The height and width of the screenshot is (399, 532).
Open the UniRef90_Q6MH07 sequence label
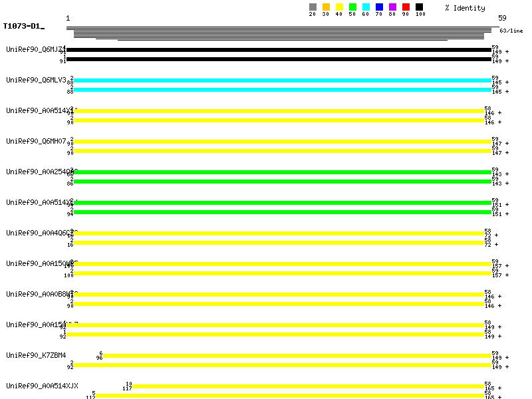[36, 141]
